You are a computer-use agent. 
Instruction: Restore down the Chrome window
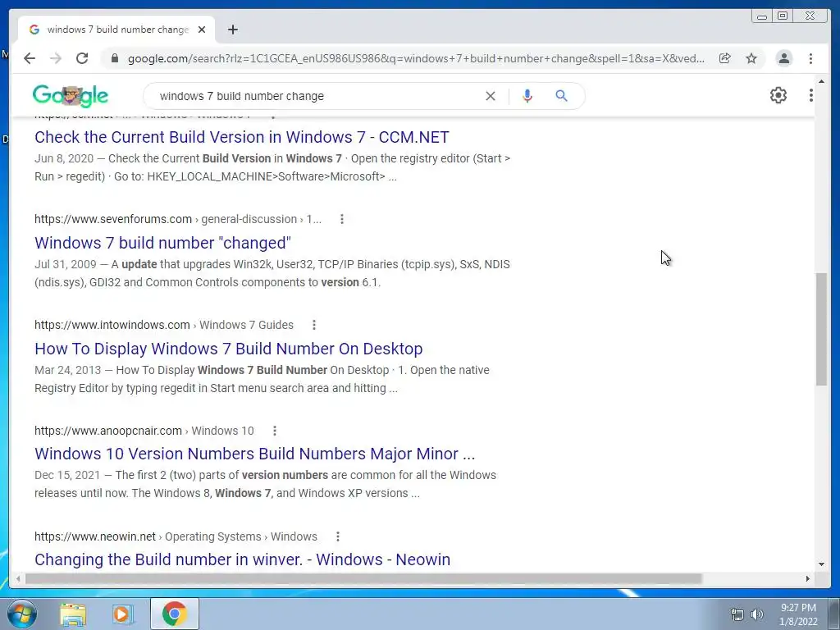pos(782,16)
